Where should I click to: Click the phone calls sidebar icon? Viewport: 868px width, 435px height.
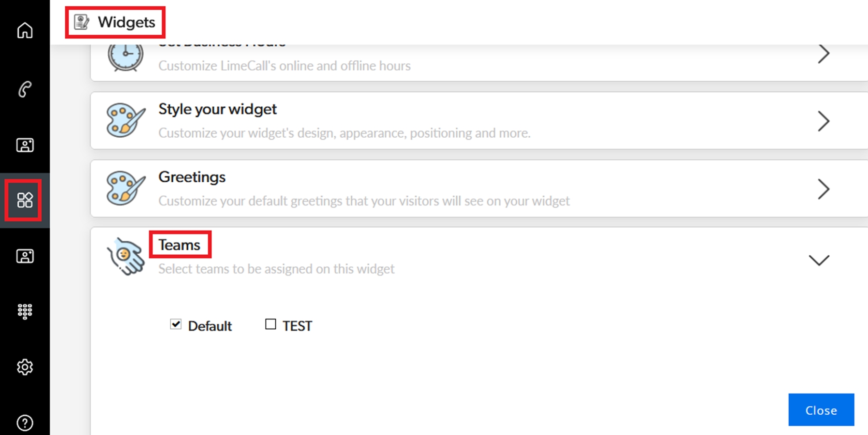25,89
